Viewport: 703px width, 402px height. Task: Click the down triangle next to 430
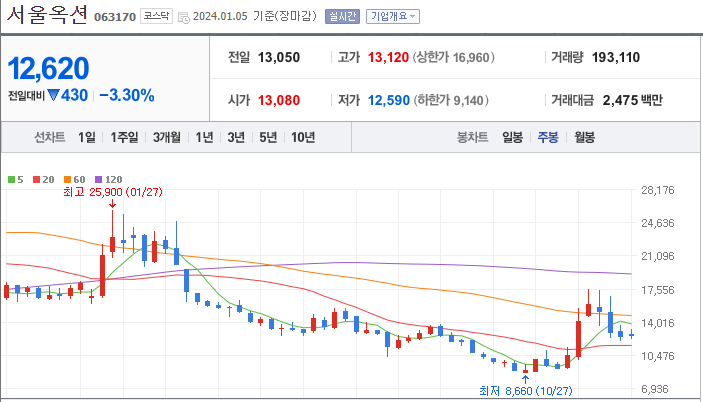point(53,95)
